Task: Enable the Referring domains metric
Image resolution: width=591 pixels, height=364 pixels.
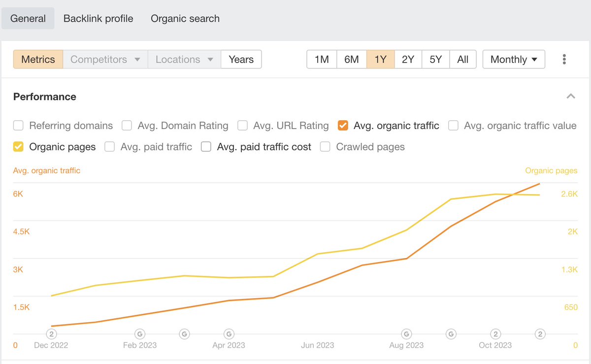Action: (x=18, y=126)
